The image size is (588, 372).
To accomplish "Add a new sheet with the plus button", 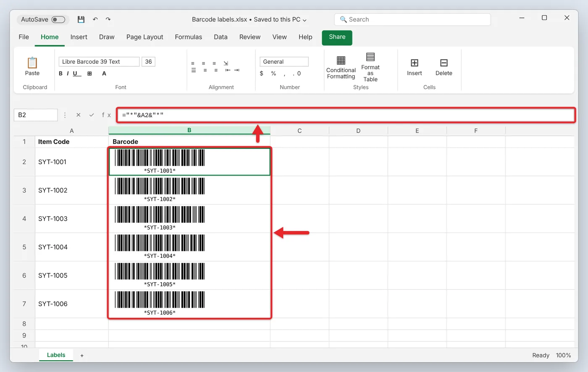I will [82, 356].
